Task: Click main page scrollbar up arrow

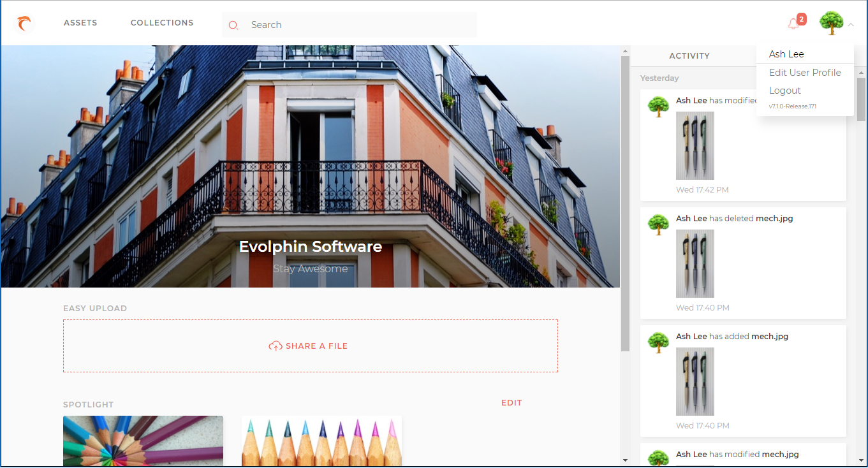Action: click(x=625, y=51)
